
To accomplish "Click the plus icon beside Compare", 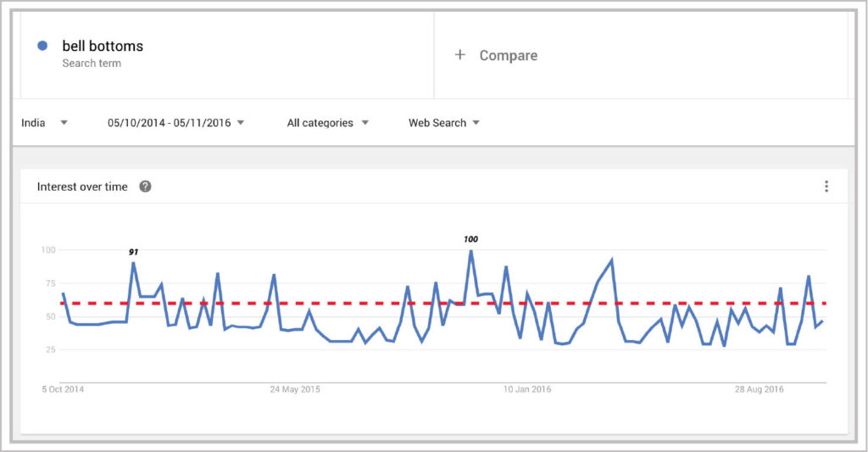I will pyautogui.click(x=460, y=55).
